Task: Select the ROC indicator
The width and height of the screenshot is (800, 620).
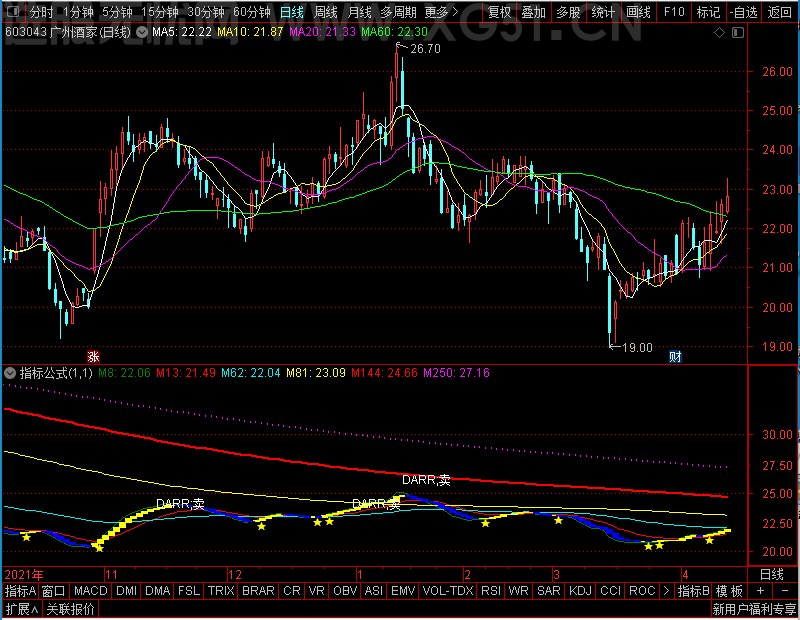Action: (x=642, y=591)
